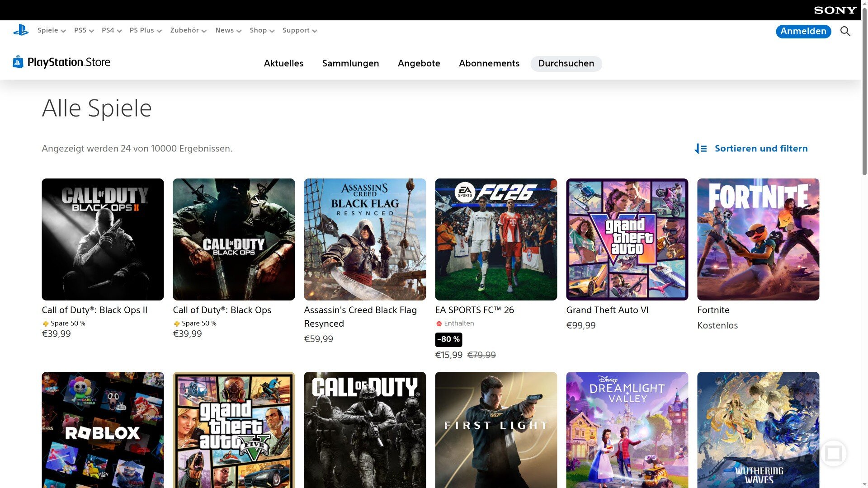Go to the Angebote tab
Viewport: 868px width, 488px height.
(x=419, y=64)
